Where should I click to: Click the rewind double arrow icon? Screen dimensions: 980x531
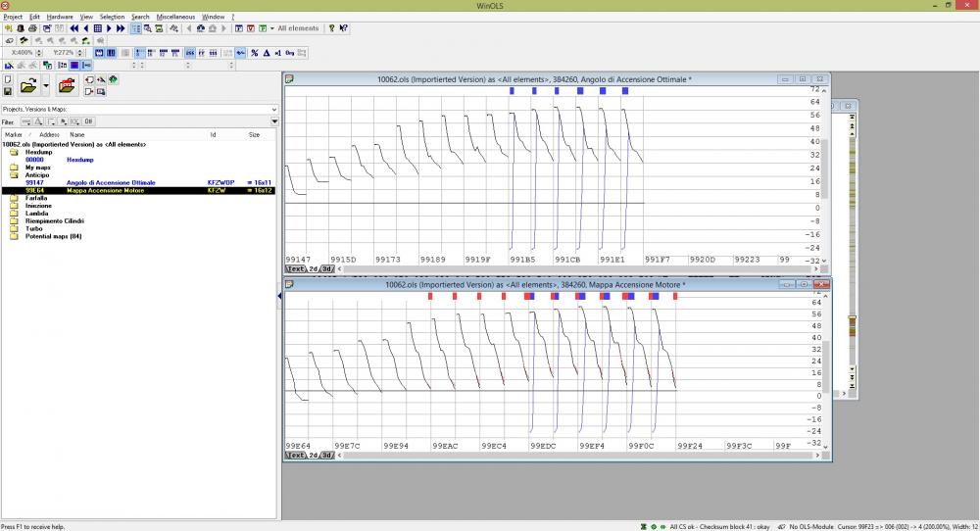[x=73, y=28]
